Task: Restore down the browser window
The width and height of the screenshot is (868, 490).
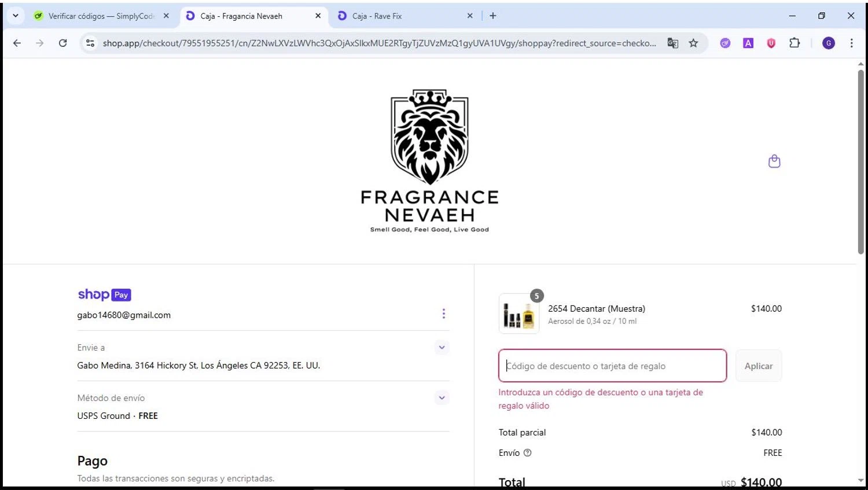Action: [821, 16]
